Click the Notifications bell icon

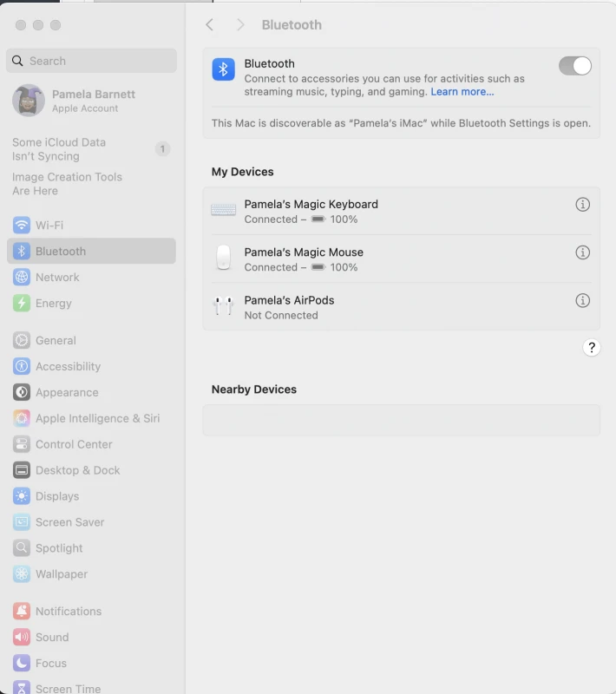(x=21, y=612)
